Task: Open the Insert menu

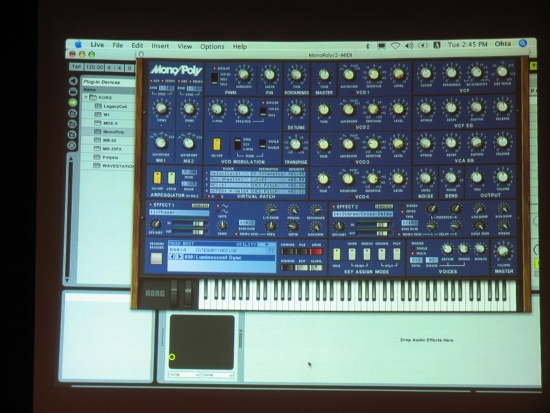Action: pos(160,46)
